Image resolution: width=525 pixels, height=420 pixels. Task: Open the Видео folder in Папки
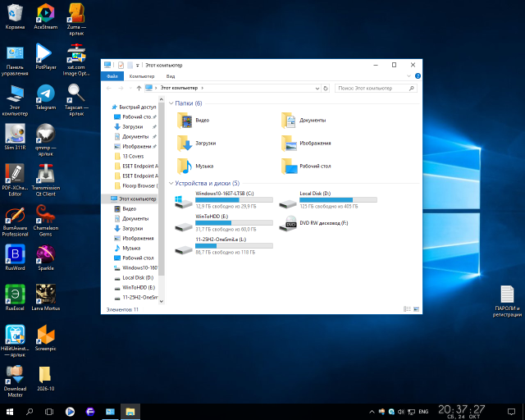tap(194, 121)
